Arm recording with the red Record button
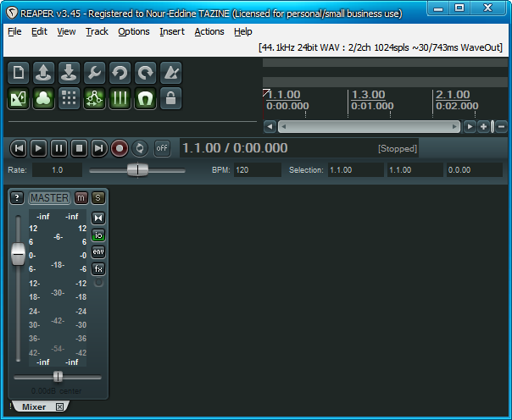 click(x=120, y=148)
